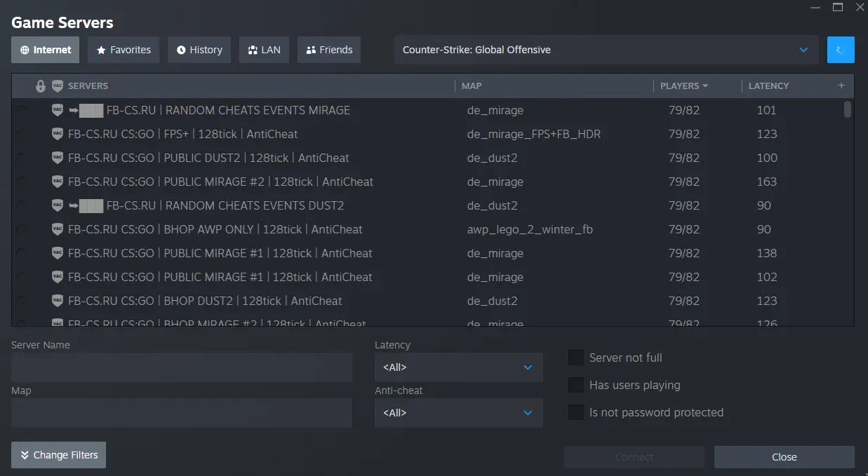Screen dimensions: 868x476
Task: Click the awp_lego_2_winter_fb map cell
Action: tap(530, 229)
